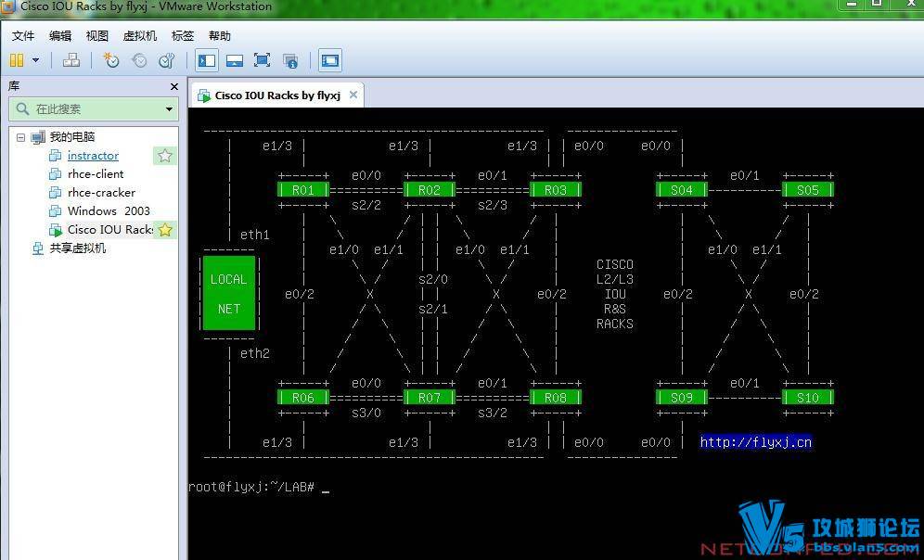
Task: Open the 标签 menu
Action: pyautogui.click(x=183, y=36)
